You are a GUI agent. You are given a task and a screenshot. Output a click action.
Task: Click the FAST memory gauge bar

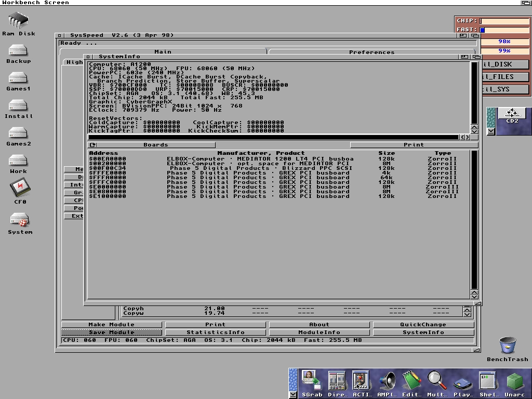point(504,30)
